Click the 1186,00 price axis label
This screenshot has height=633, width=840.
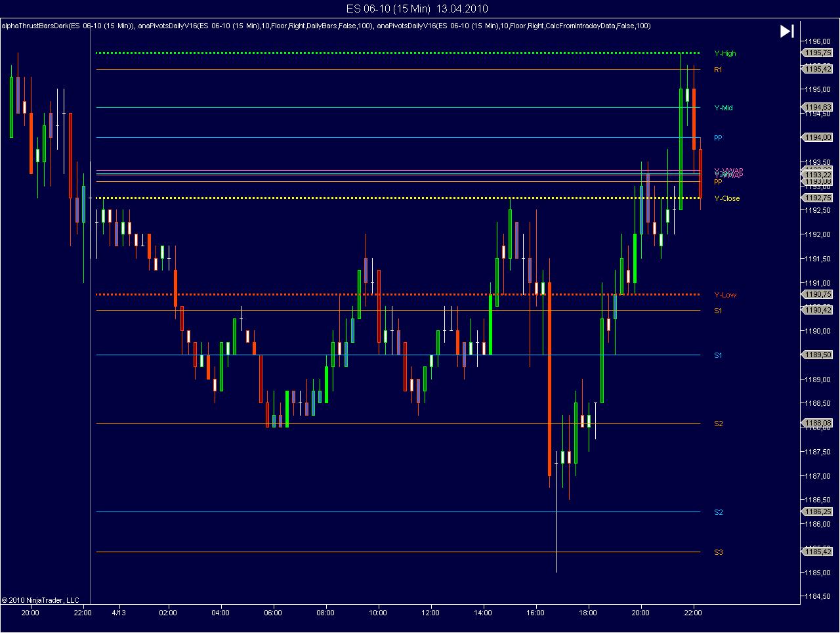point(818,524)
